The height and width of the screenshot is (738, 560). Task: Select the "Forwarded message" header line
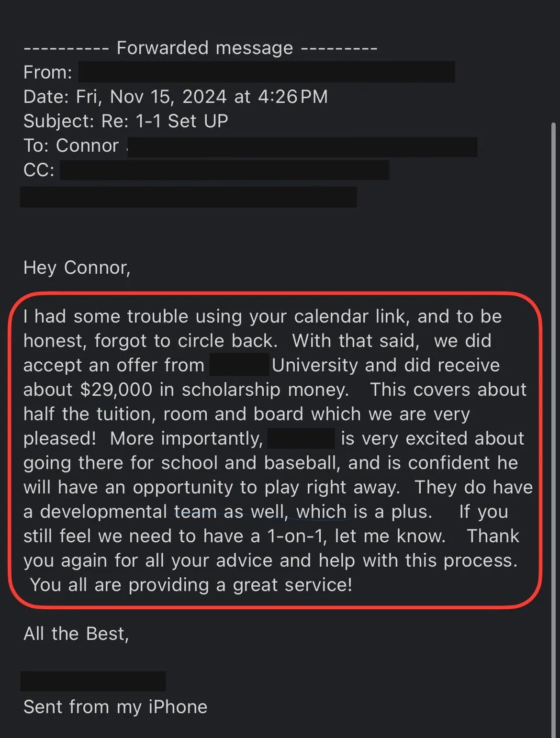(x=201, y=48)
